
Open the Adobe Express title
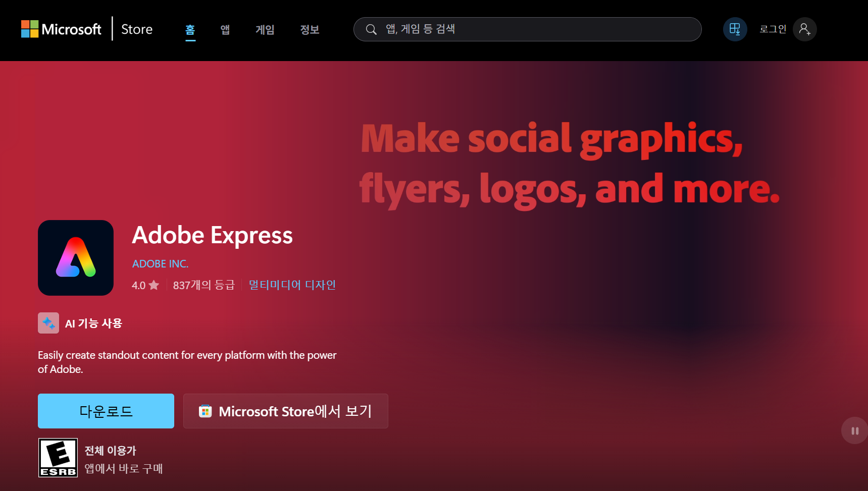pyautogui.click(x=213, y=235)
